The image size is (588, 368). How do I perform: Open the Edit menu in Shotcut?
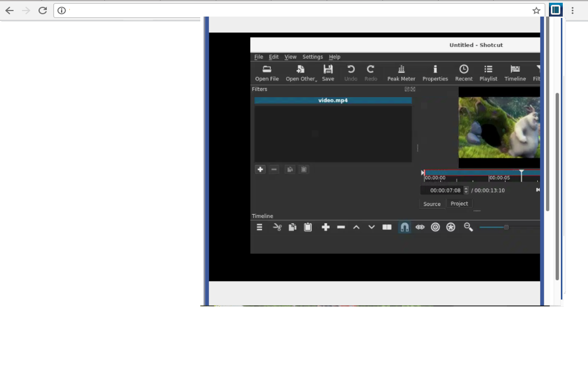click(274, 57)
